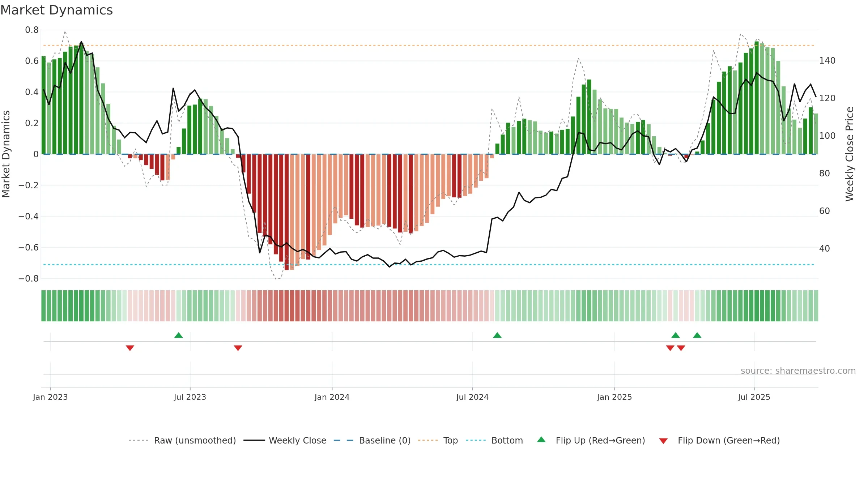Click the −0.8 left axis tick label

click(29, 279)
